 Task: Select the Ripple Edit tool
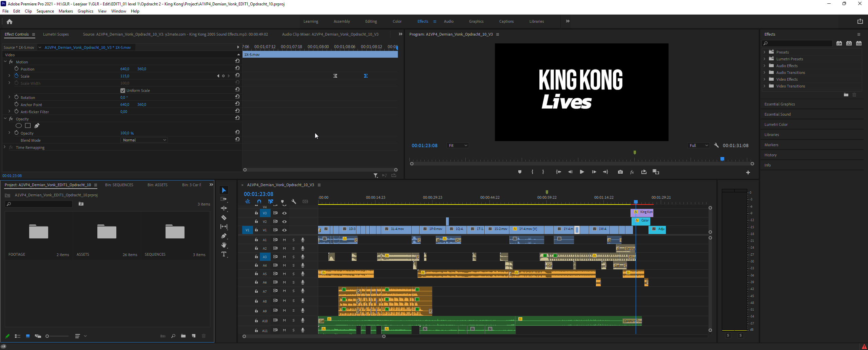click(224, 208)
